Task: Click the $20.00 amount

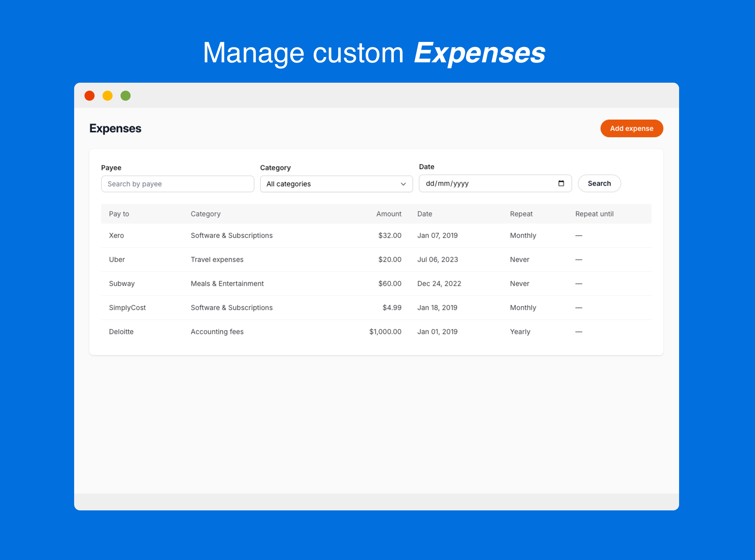Action: pyautogui.click(x=390, y=260)
